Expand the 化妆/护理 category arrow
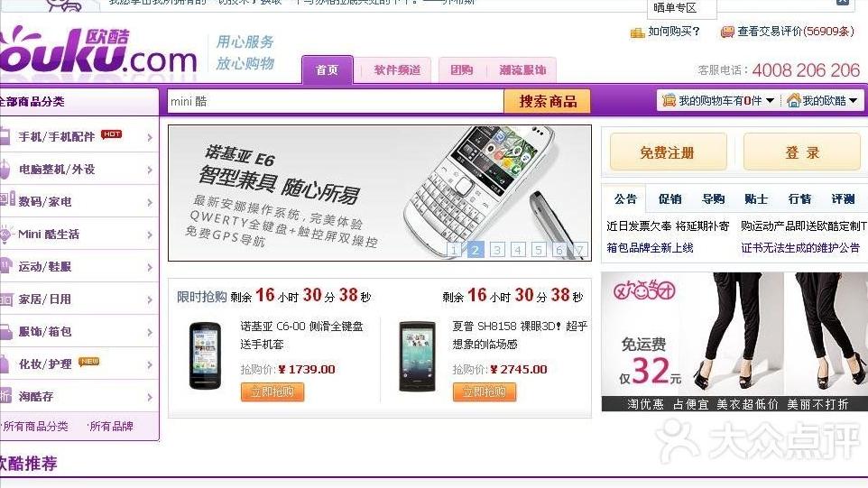The image size is (868, 488). (x=150, y=364)
